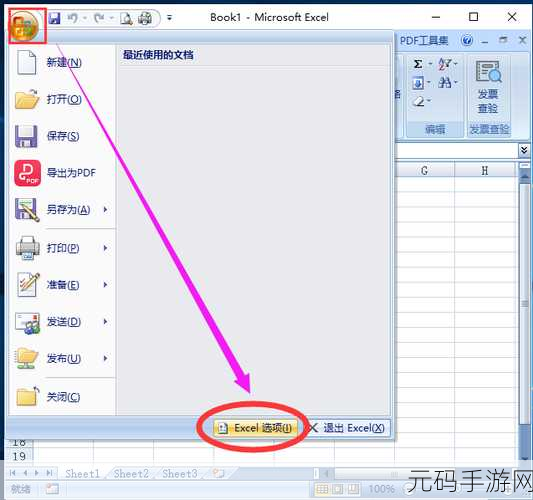Image resolution: width=533 pixels, height=500 pixels.
Task: Select column G header
Action: pos(424,170)
